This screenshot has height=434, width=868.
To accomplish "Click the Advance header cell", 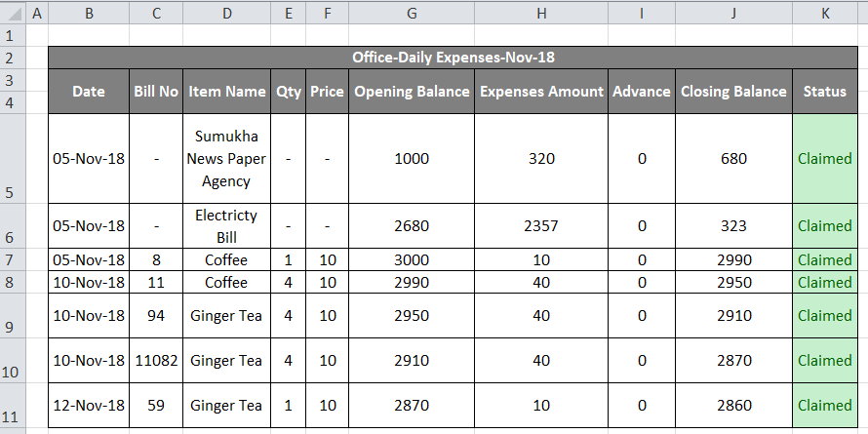I will tap(642, 92).
